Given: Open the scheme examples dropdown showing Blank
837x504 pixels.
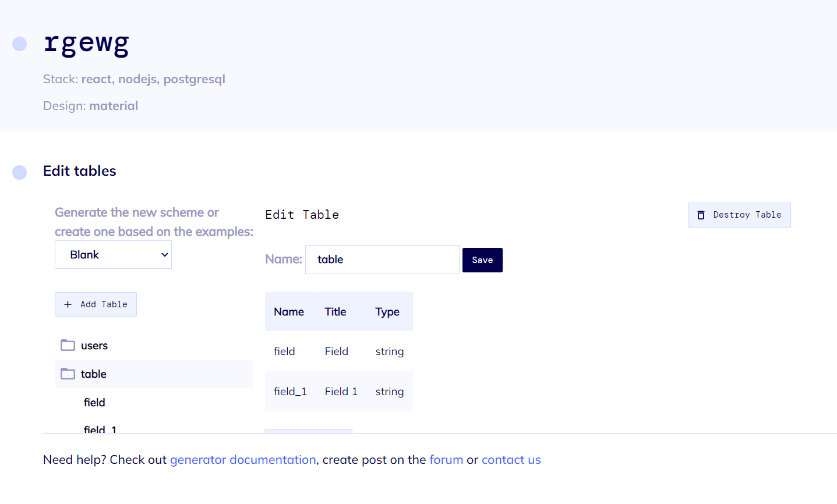Looking at the screenshot, I should [113, 254].
